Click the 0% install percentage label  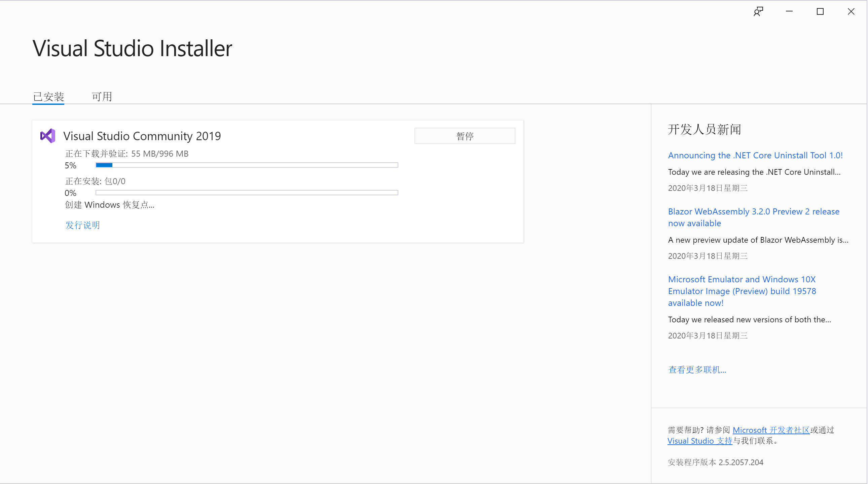tap(70, 193)
